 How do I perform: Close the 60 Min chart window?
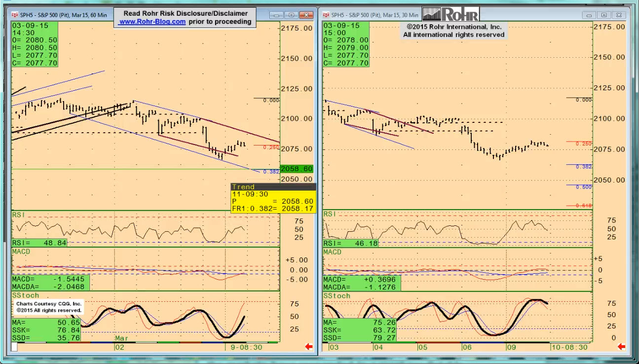pyautogui.click(x=306, y=15)
